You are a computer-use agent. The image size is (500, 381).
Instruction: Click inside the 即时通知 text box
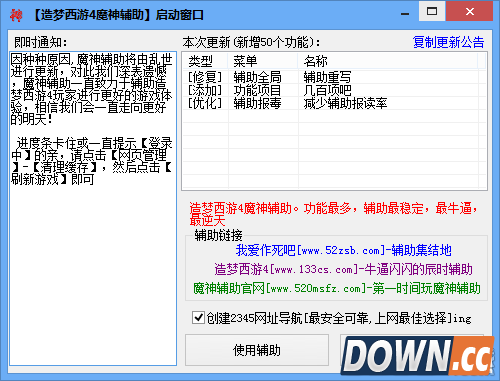coord(93,208)
